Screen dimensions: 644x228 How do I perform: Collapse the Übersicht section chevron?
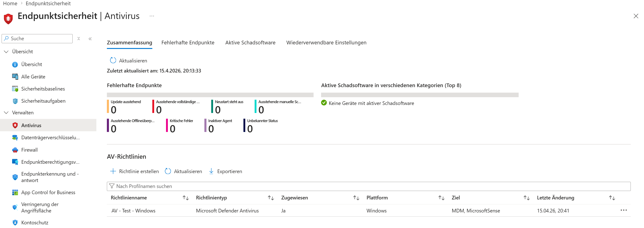(6, 51)
